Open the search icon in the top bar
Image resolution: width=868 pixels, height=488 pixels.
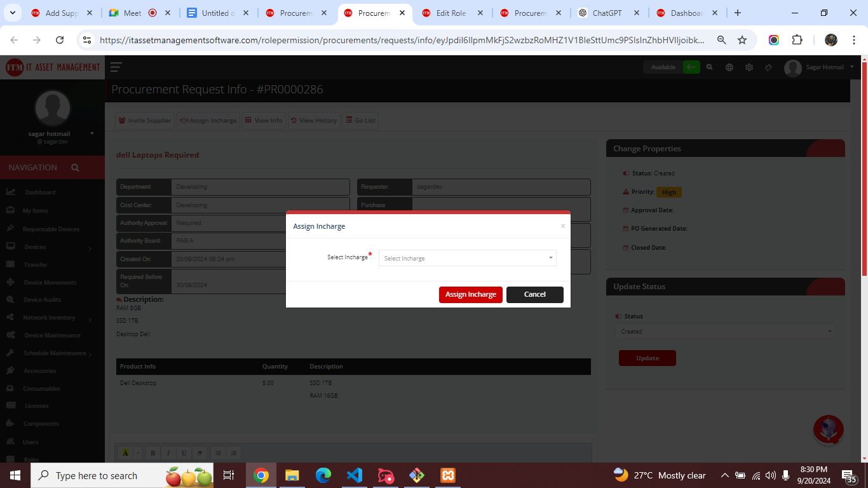710,67
